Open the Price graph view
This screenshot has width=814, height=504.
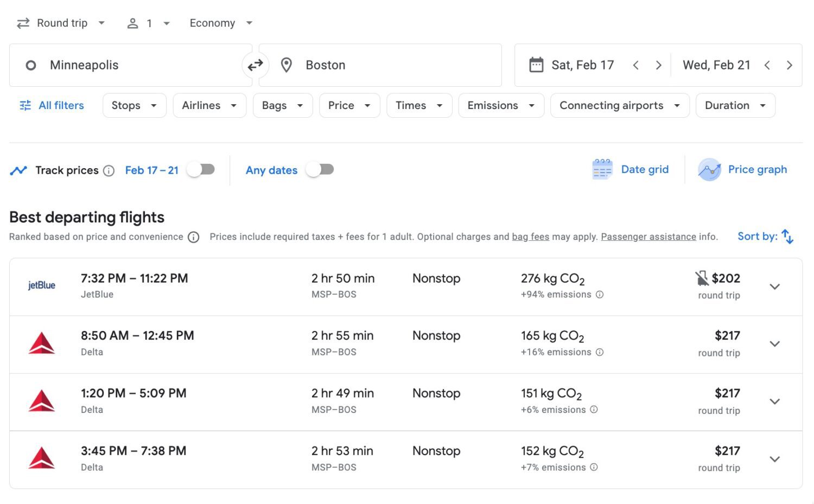(x=744, y=169)
